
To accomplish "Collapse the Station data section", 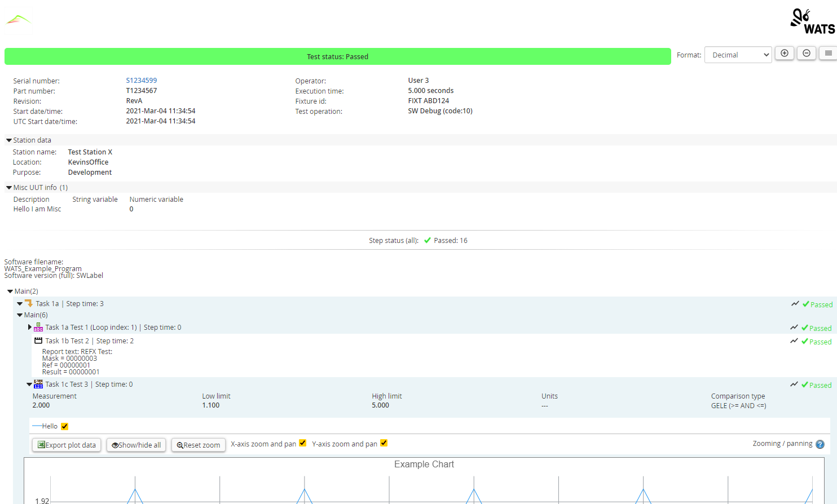I will [x=8, y=140].
